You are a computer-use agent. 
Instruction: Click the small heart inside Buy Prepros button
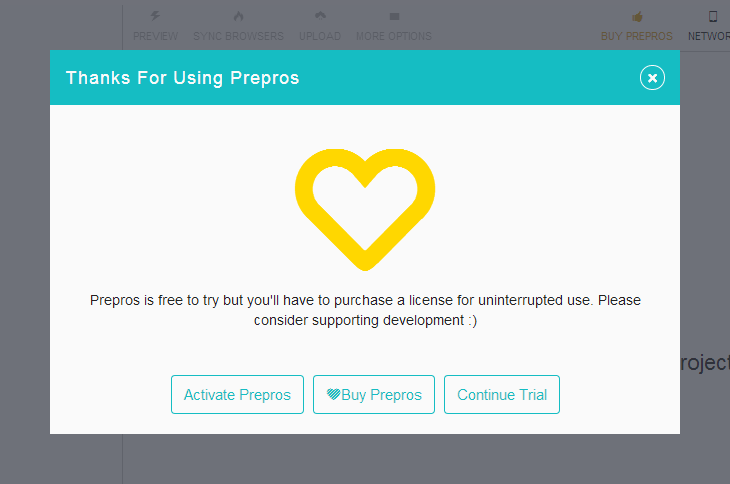tap(333, 395)
